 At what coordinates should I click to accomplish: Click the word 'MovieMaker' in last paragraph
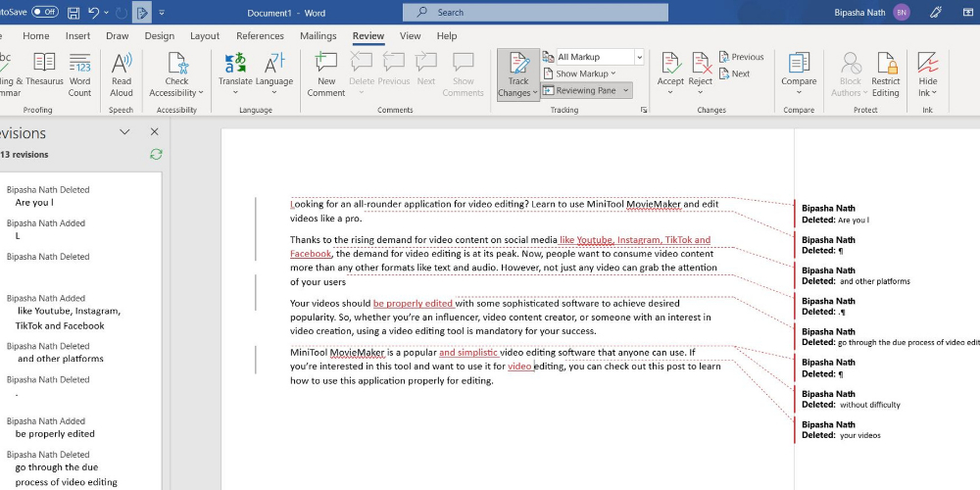(357, 352)
